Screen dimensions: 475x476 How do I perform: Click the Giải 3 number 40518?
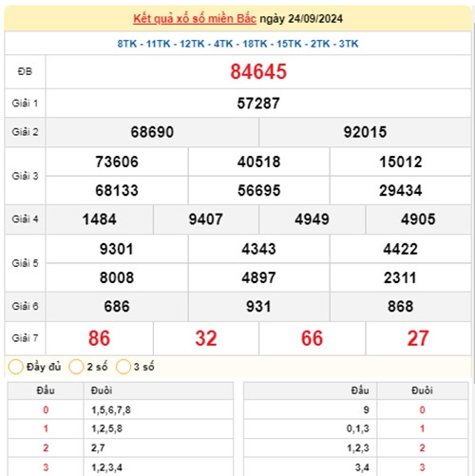coord(258,162)
